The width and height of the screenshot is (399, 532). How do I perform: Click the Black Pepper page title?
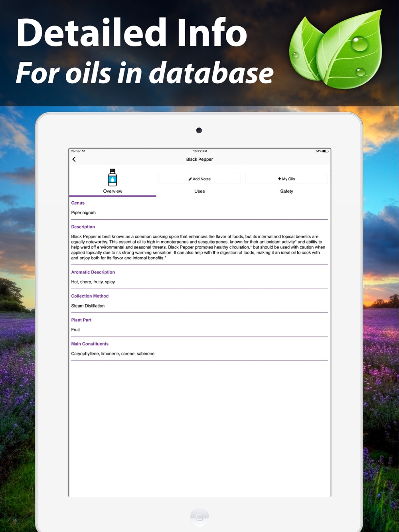coord(199,159)
